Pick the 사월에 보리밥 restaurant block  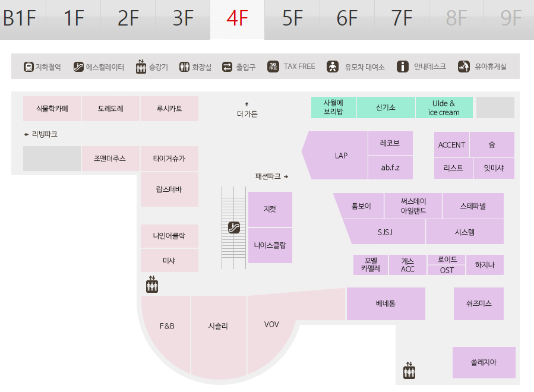pyautogui.click(x=333, y=108)
